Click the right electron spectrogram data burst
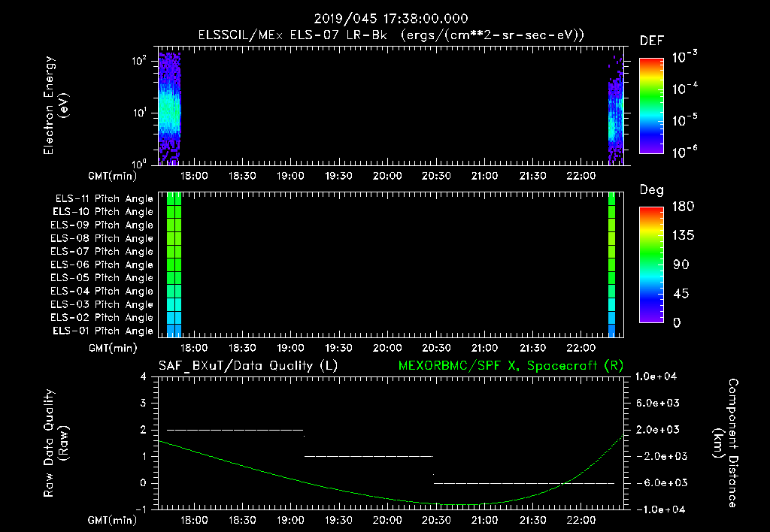Viewport: 770px width, 532px height. (616, 110)
